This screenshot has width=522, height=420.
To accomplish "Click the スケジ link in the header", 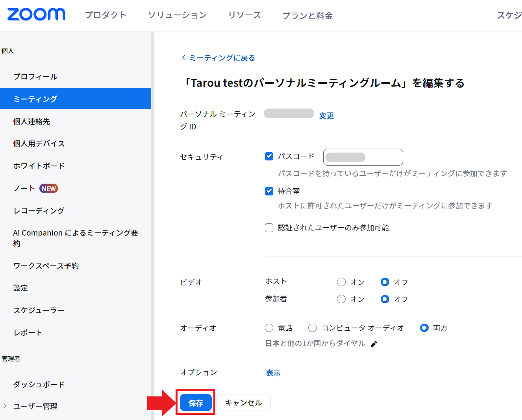I will pyautogui.click(x=509, y=15).
